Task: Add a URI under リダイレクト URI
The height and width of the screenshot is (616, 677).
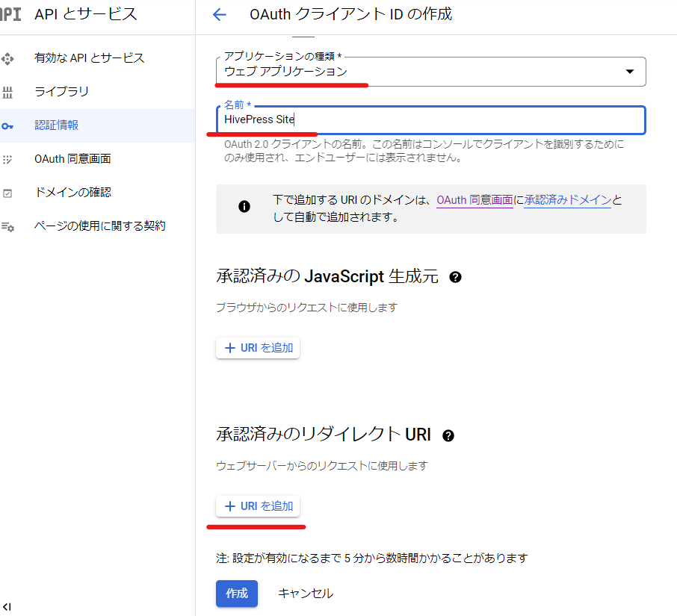Action: coord(258,506)
